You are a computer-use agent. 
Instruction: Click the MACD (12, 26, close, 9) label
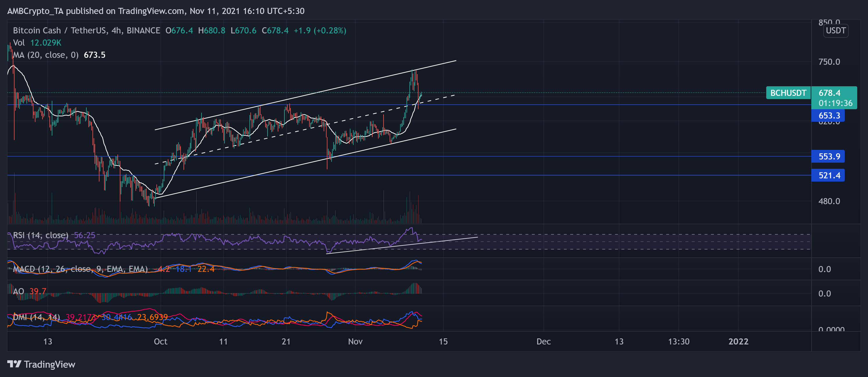80,269
